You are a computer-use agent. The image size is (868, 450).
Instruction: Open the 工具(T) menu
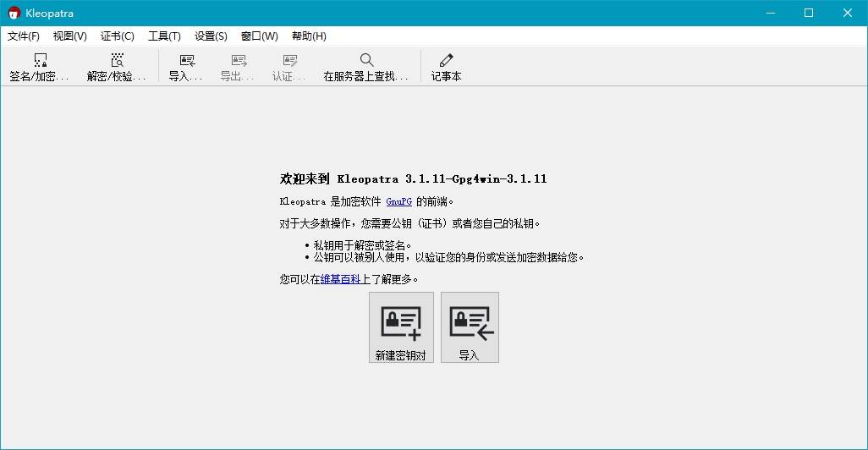164,36
